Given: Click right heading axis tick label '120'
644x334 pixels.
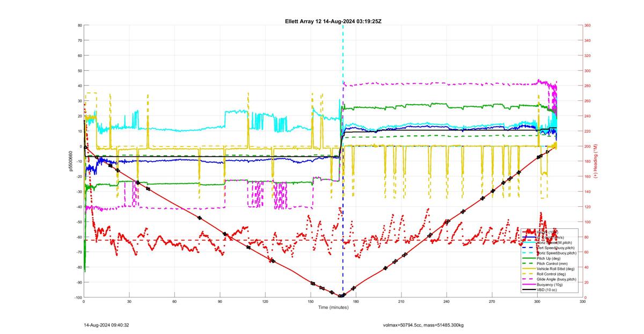Looking at the screenshot, I should 588,207.
